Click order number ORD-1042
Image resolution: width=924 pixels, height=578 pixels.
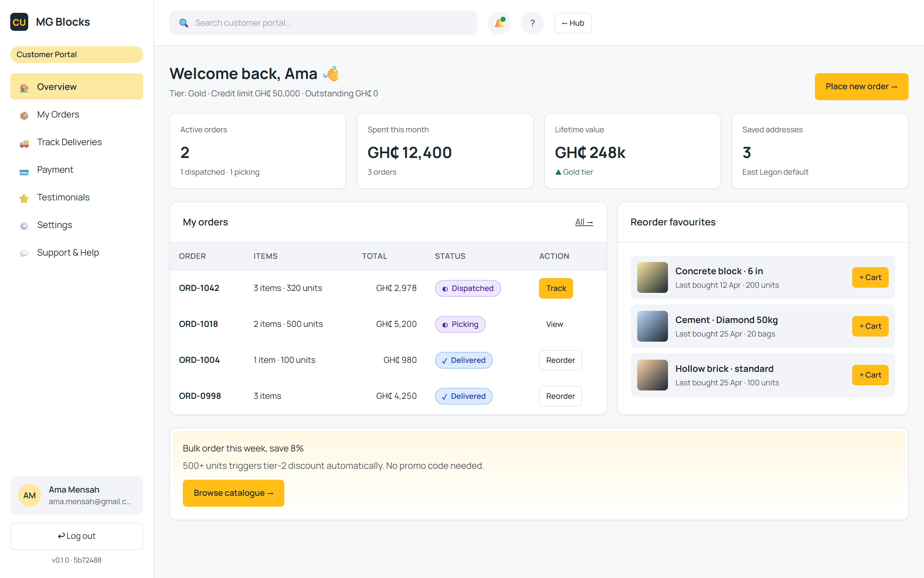tap(199, 288)
